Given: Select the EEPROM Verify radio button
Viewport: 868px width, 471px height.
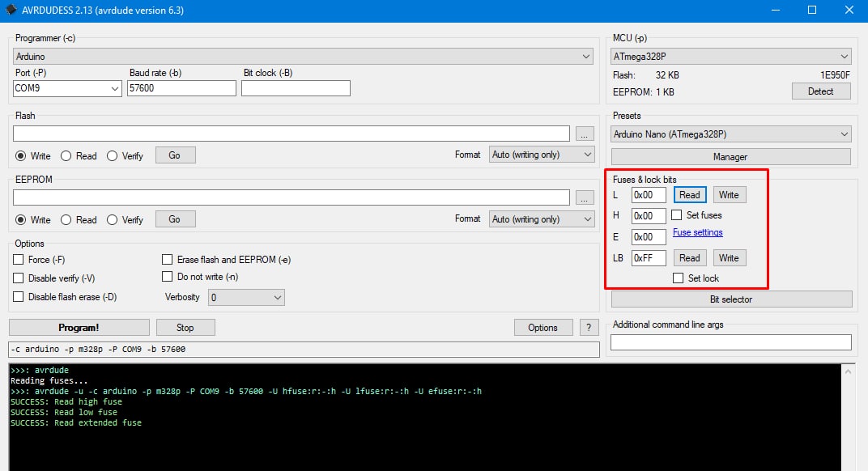Looking at the screenshot, I should click(112, 220).
